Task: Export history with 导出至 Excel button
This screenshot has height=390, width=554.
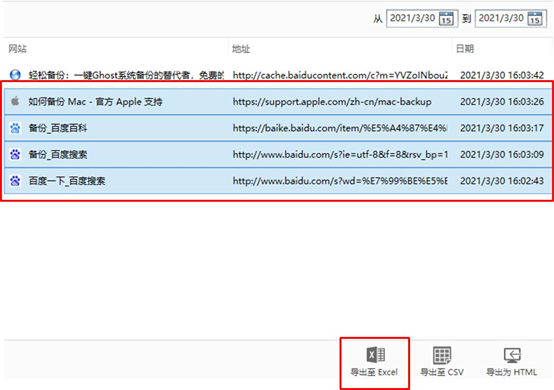Action: coord(375,362)
